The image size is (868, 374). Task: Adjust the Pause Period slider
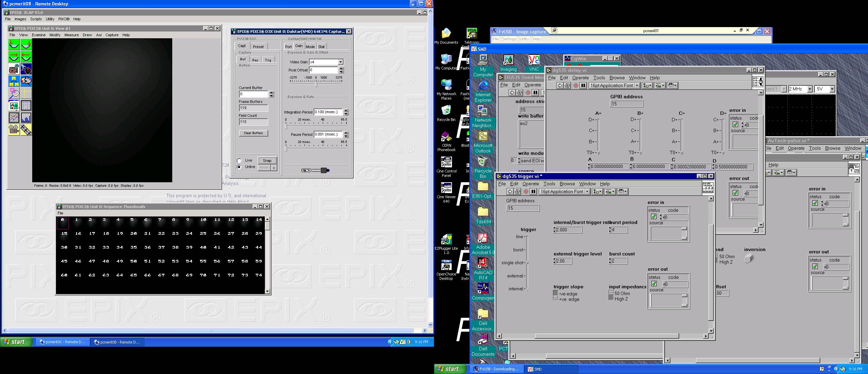[286, 148]
